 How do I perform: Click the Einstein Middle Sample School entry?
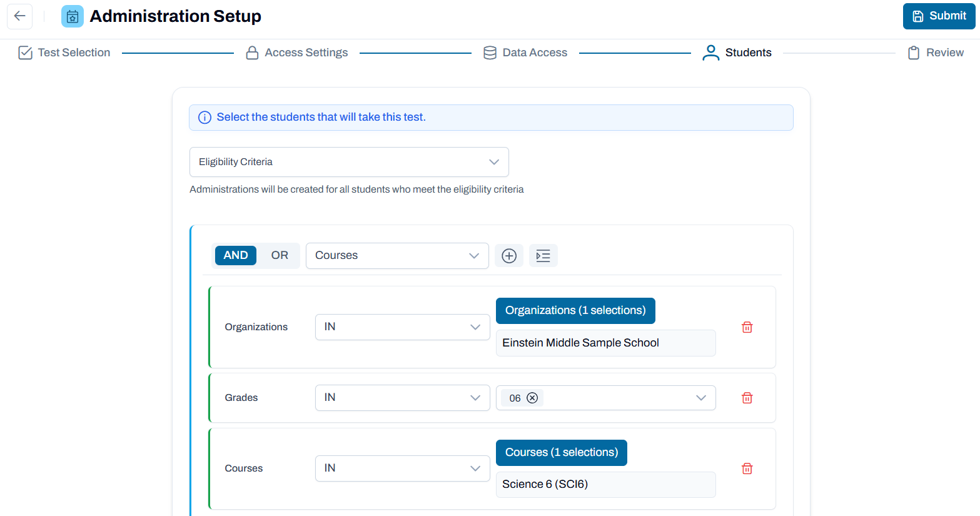pos(605,343)
